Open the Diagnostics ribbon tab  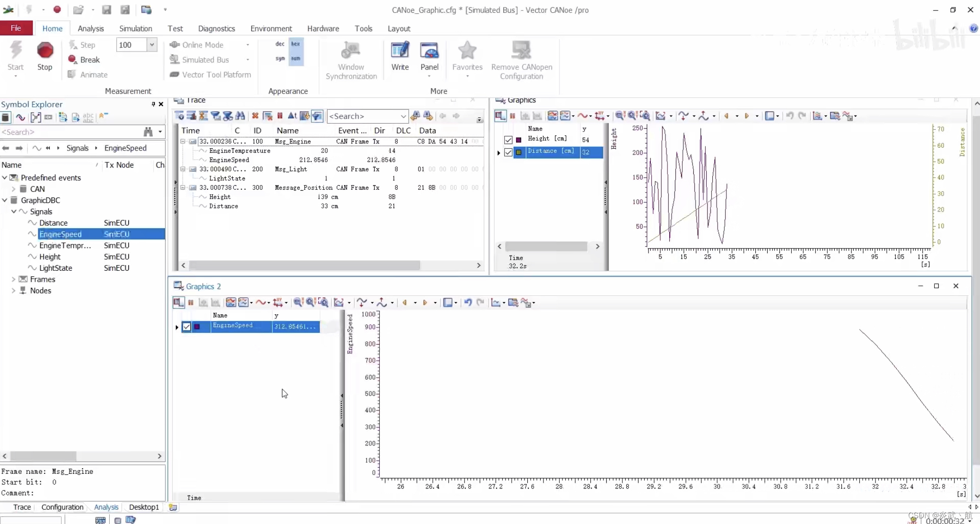click(217, 28)
